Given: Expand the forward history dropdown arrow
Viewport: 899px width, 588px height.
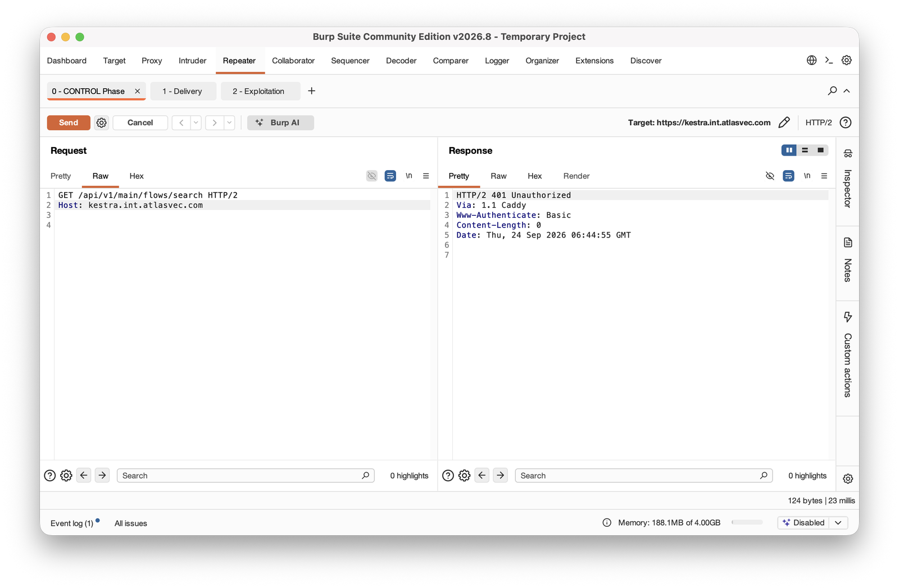Looking at the screenshot, I should (229, 122).
